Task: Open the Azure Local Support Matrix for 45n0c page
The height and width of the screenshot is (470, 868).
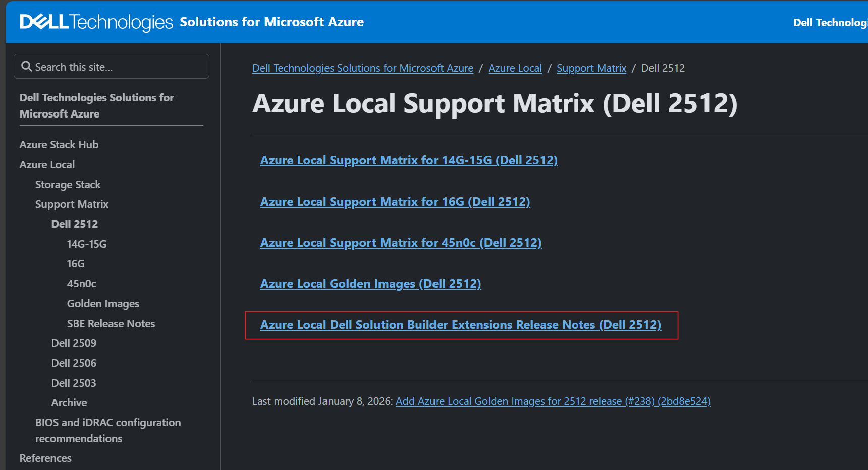Action: 401,243
